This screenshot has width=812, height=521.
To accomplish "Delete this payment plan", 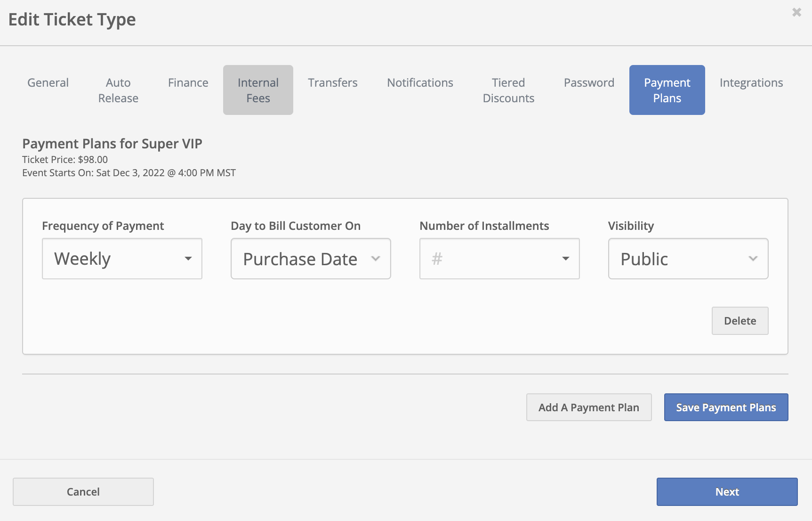I will [x=740, y=321].
